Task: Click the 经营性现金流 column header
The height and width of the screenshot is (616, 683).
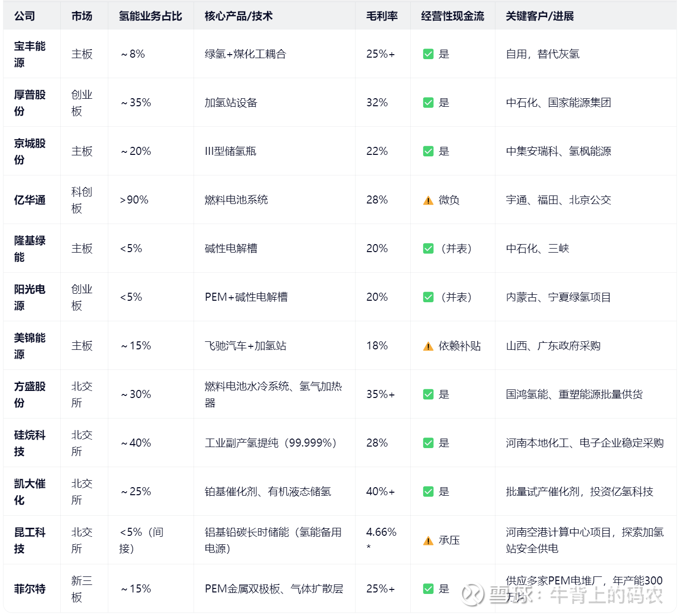Action: (452, 16)
